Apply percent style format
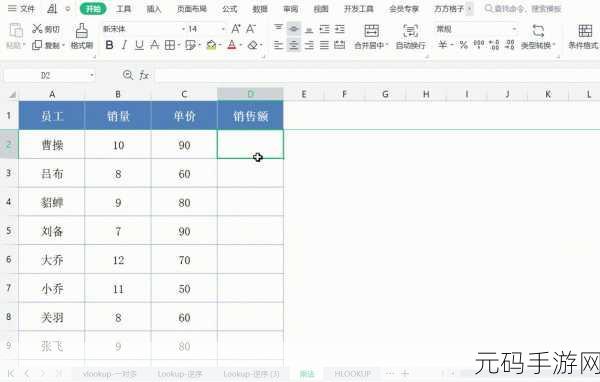The height and width of the screenshot is (382, 600). tap(464, 45)
